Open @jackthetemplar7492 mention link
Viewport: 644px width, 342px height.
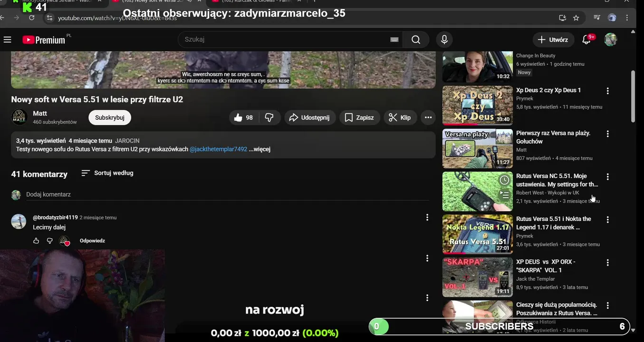pos(219,149)
